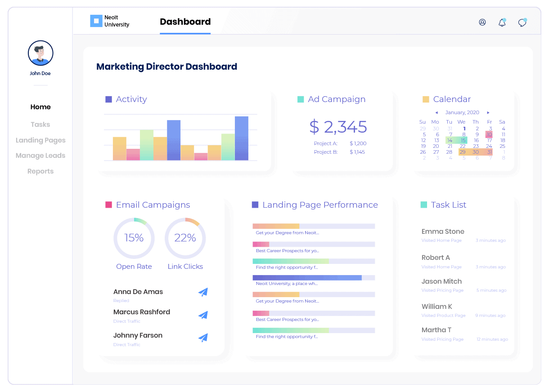Click the Link Clicks label
This screenshot has width=549, height=392.
click(x=185, y=267)
